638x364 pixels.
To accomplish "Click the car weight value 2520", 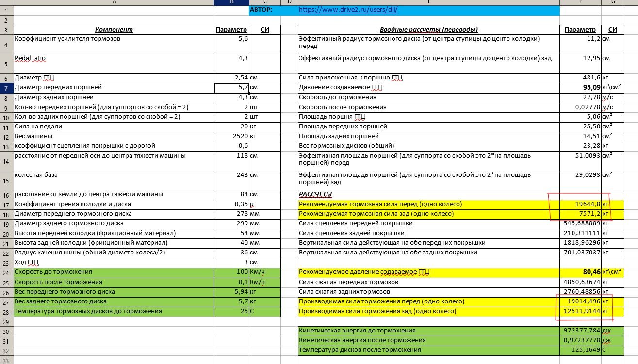I will click(x=231, y=136).
